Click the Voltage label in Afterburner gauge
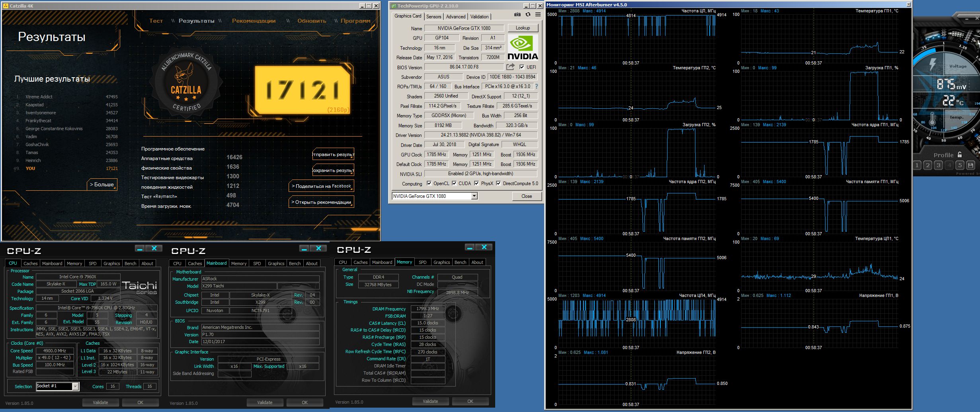The width and height of the screenshot is (980, 412). [958, 66]
